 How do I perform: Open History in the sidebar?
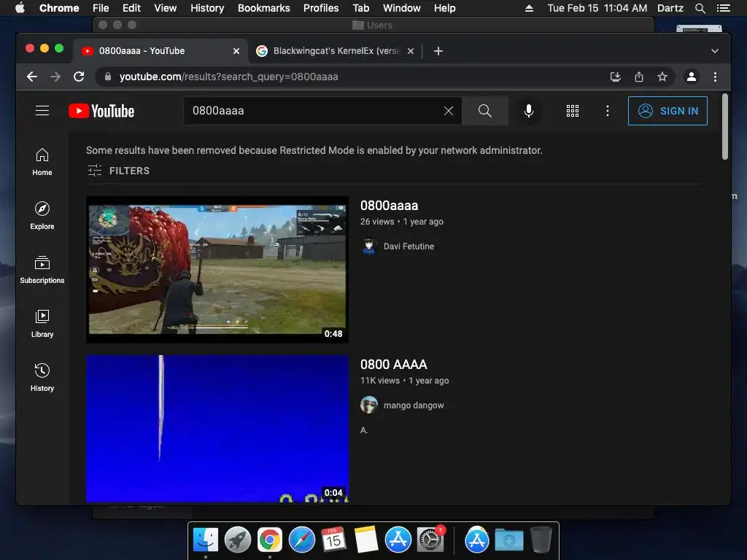pos(42,378)
